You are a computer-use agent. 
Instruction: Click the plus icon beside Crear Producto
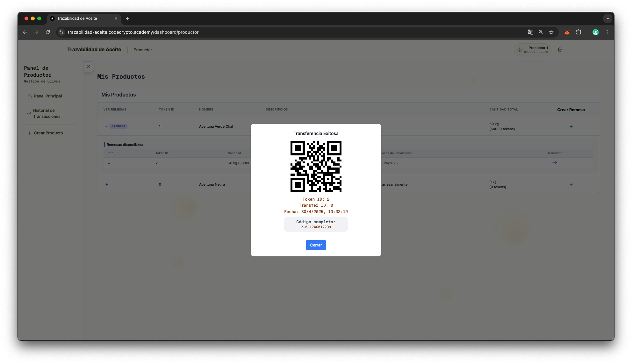[x=30, y=133]
